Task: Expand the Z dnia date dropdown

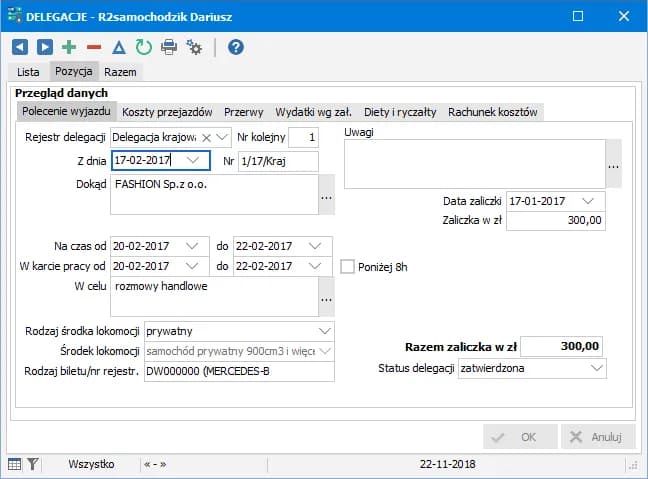Action: (x=192, y=160)
